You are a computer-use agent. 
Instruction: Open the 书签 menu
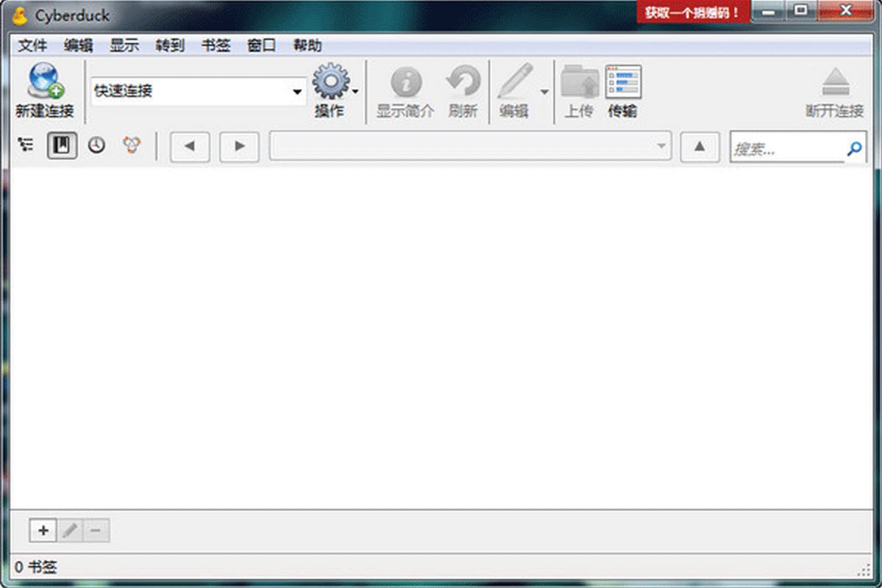coord(215,45)
